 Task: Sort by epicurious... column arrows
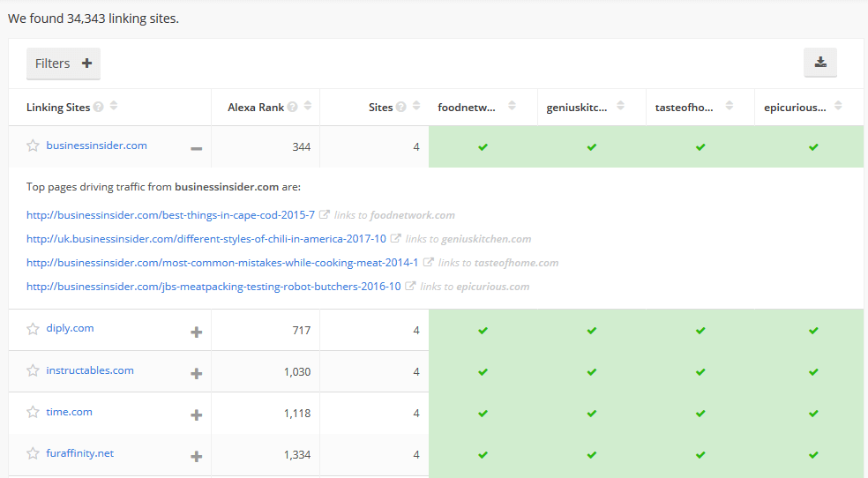pyautogui.click(x=838, y=106)
